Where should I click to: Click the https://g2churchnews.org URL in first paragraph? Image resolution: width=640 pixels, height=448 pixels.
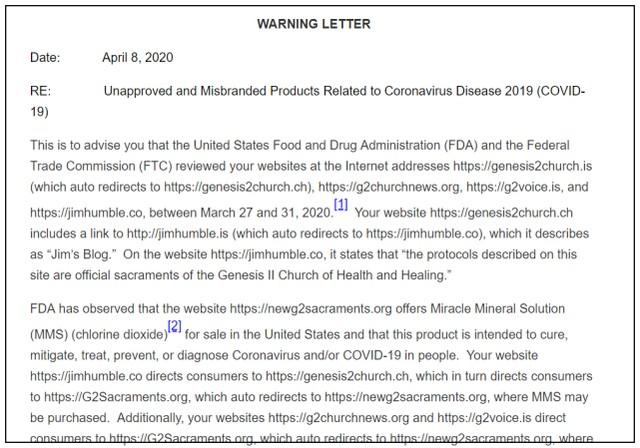(388, 187)
